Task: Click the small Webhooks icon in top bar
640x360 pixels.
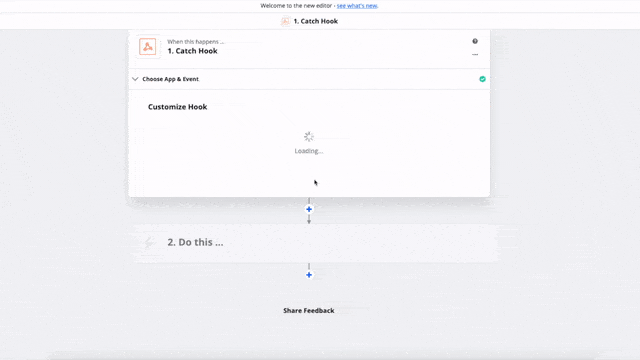Action: click(285, 21)
